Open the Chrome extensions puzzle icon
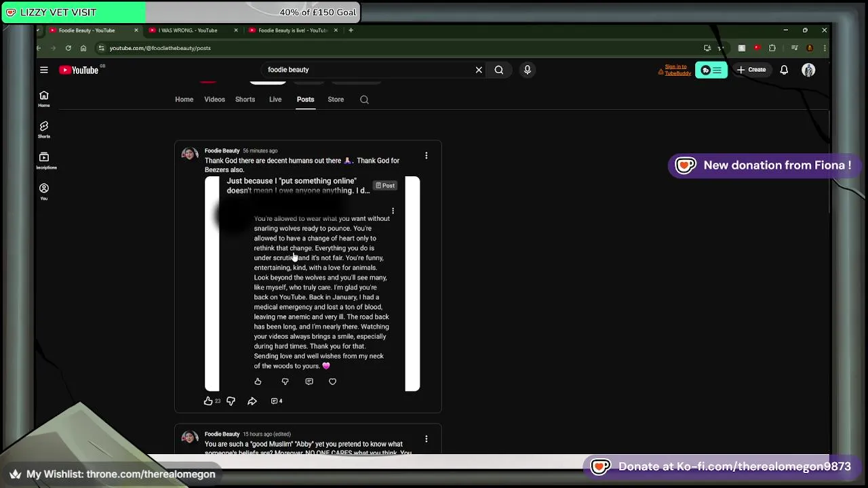868x488 pixels. click(x=772, y=48)
